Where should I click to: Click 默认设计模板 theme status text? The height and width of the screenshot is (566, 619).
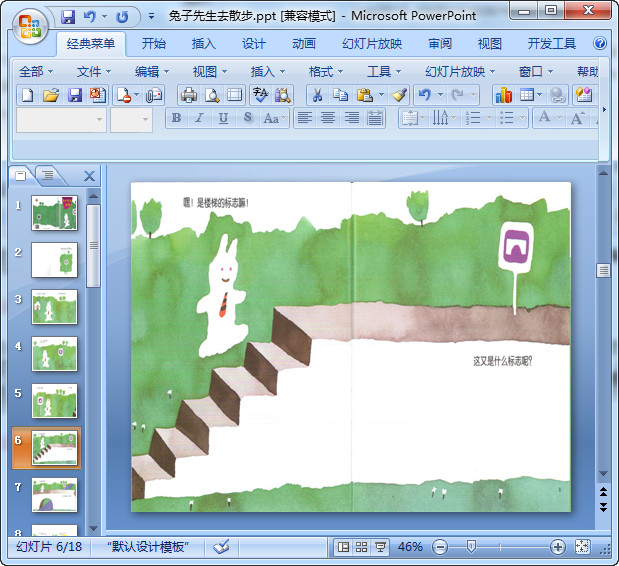coord(148,547)
